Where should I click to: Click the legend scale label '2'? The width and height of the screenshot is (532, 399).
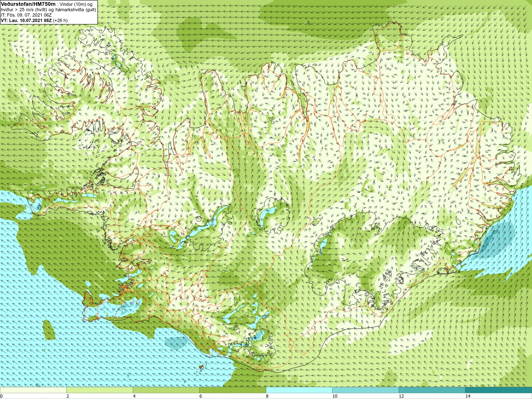click(67, 396)
